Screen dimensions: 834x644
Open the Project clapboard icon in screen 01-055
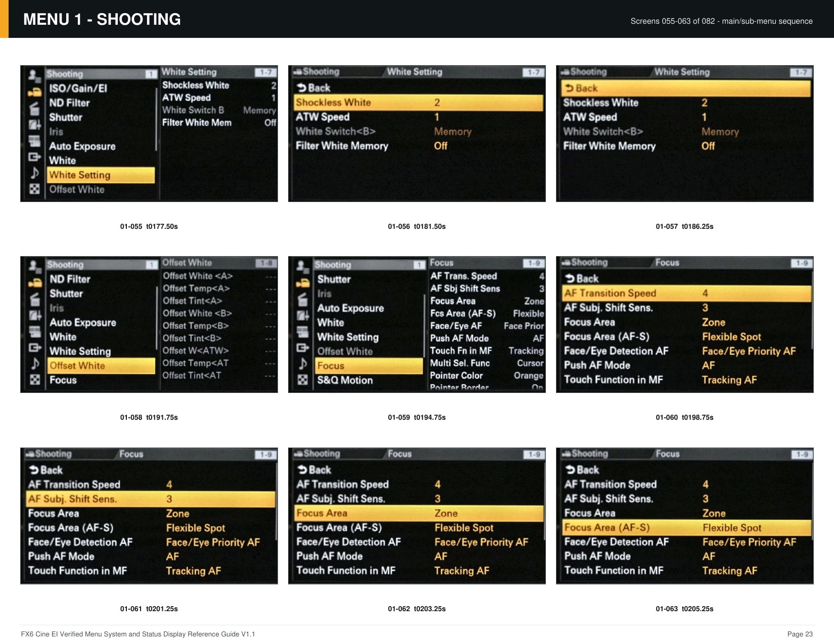34,108
